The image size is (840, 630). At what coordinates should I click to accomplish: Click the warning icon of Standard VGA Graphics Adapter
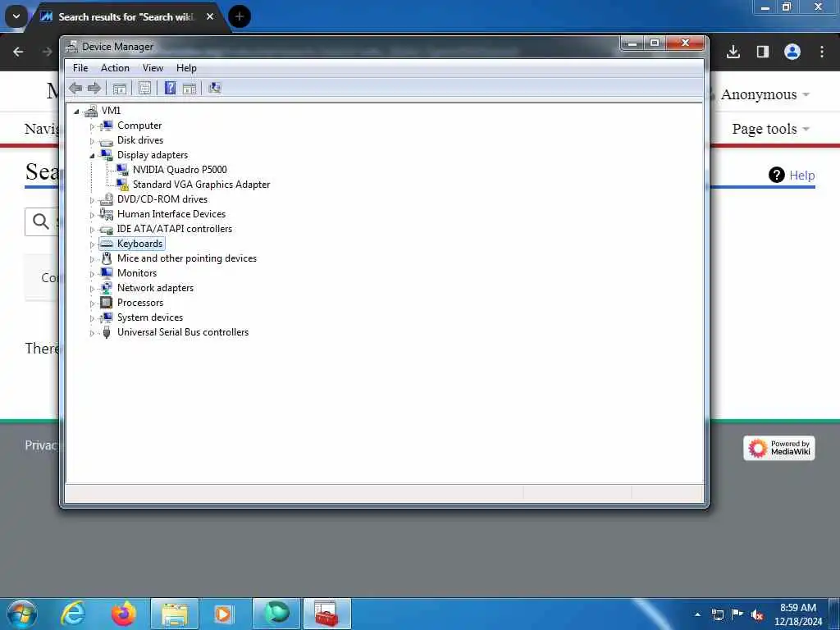(x=123, y=185)
